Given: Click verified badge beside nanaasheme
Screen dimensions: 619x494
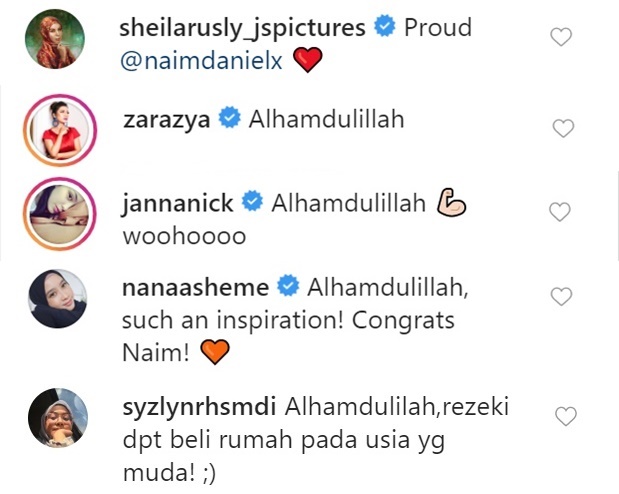Looking at the screenshot, I should 288,285.
